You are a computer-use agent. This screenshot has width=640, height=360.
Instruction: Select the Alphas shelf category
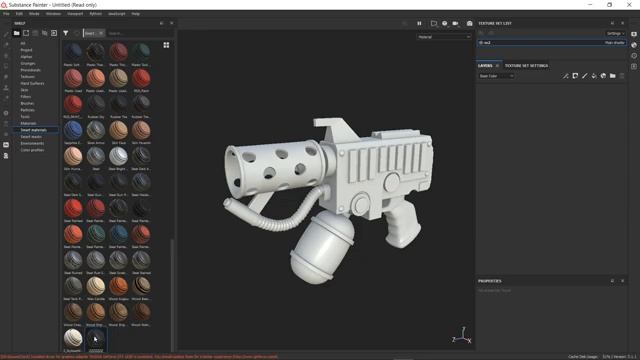pyautogui.click(x=26, y=57)
